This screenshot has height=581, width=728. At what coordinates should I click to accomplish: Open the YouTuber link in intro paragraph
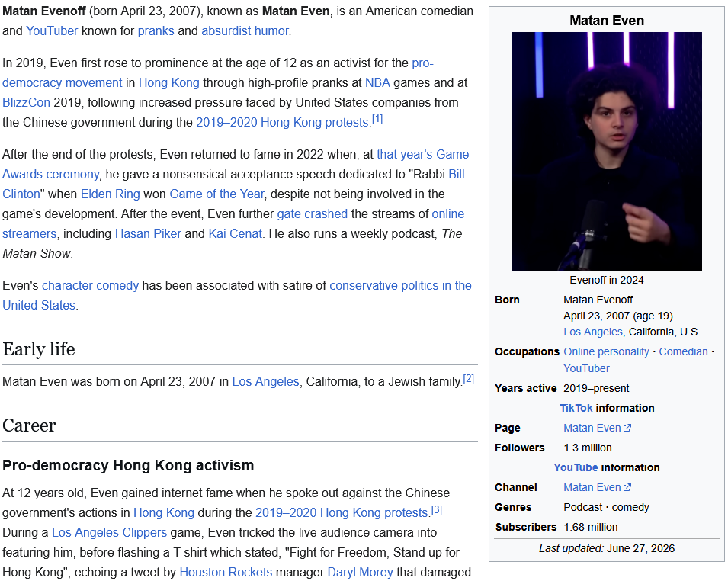point(52,30)
